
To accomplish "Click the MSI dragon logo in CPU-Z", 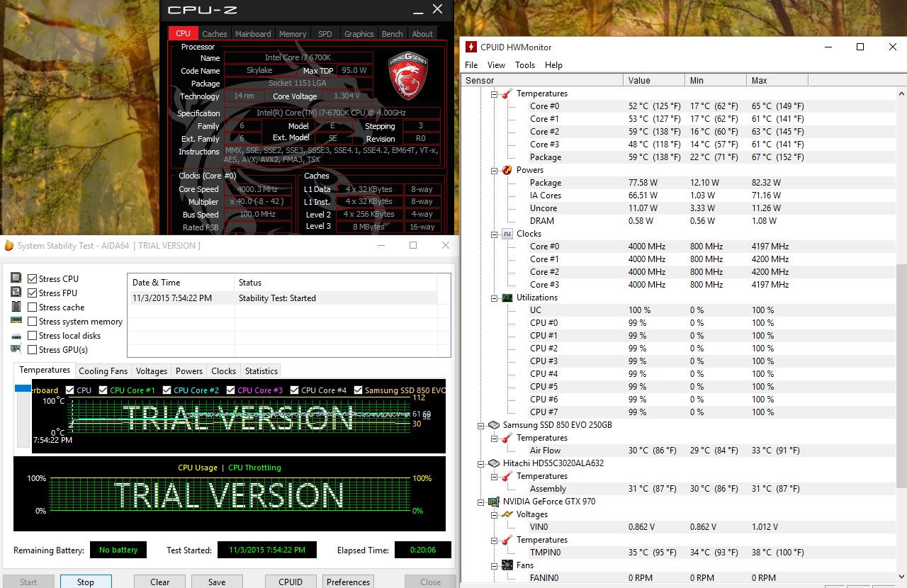I will tap(408, 75).
